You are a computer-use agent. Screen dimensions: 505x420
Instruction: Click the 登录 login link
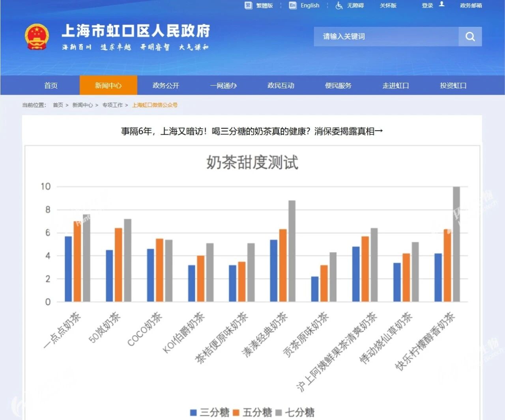coord(427,6)
